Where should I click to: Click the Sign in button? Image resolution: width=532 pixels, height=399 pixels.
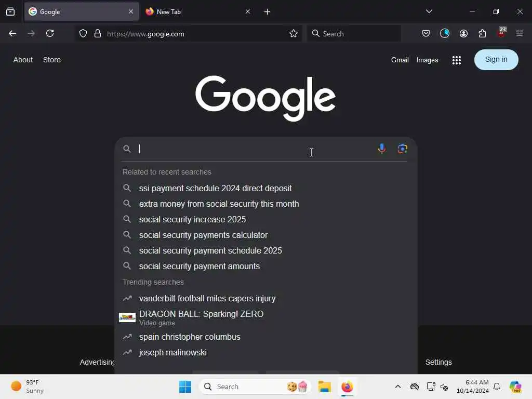pyautogui.click(x=496, y=60)
